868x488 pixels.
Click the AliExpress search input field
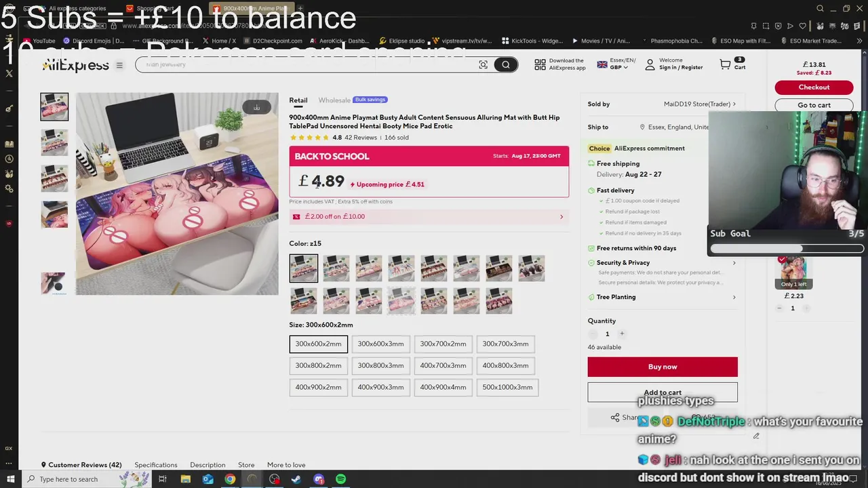tap(305, 64)
